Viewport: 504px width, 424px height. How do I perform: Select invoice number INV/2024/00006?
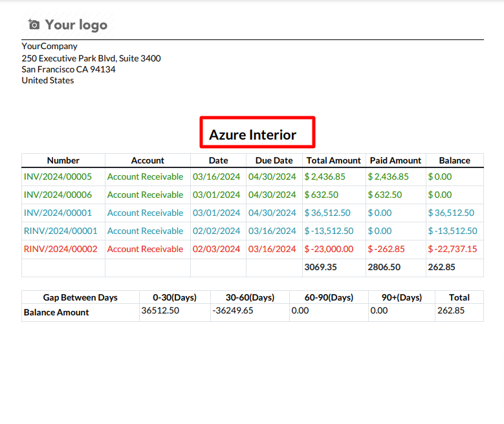(x=58, y=195)
